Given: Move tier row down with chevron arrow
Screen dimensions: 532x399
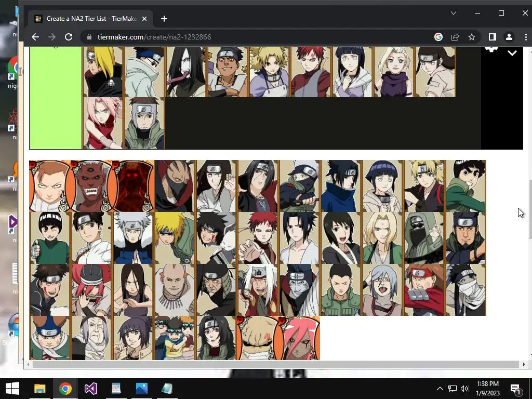Looking at the screenshot, I should pyautogui.click(x=512, y=53).
